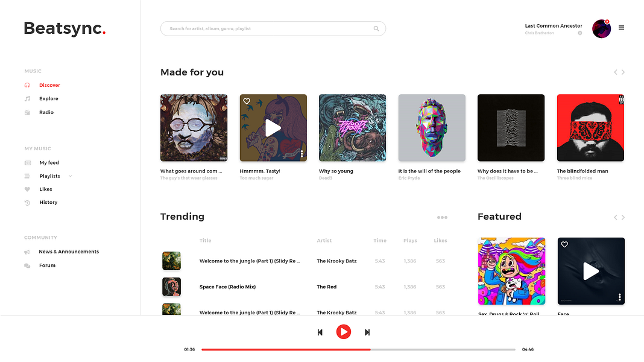
Task: Open It is the will of the people cover
Action: [432, 128]
